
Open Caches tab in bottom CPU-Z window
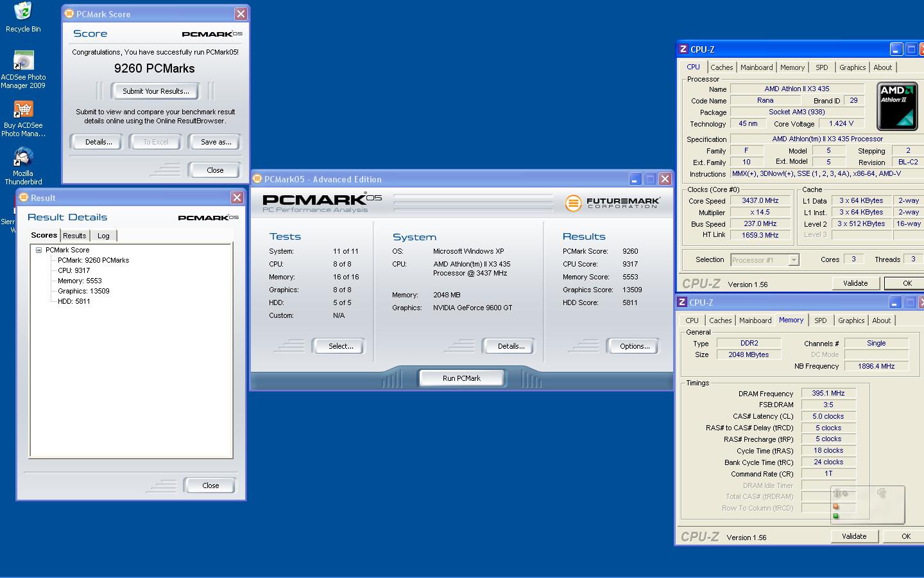click(x=720, y=320)
